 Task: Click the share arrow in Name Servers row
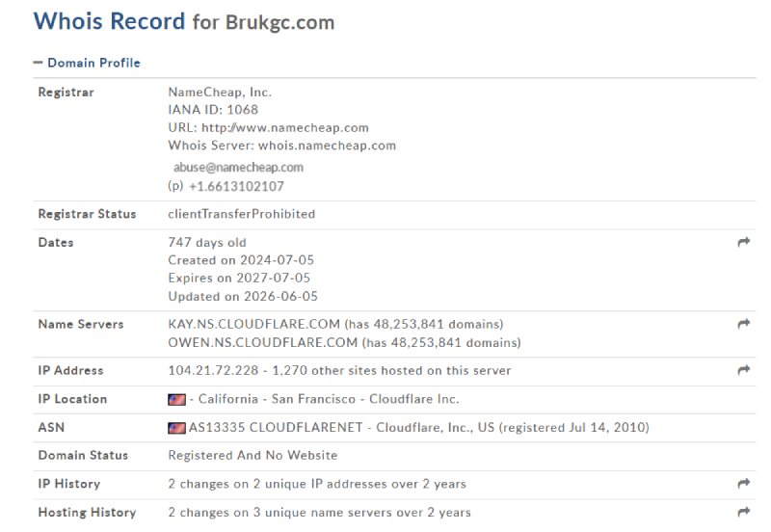pyautogui.click(x=743, y=324)
